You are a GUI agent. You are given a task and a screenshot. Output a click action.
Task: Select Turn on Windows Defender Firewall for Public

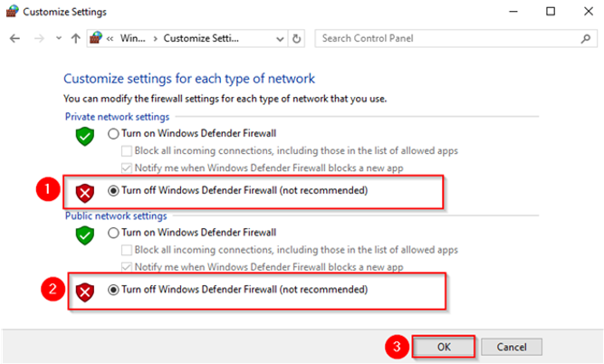113,232
